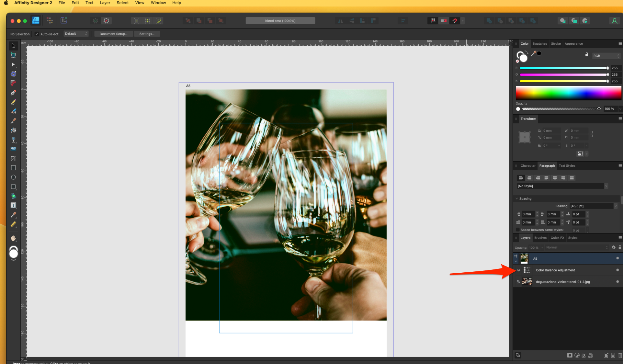The height and width of the screenshot is (364, 623).
Task: Toggle Space between same styles checkbox
Action: [518, 230]
